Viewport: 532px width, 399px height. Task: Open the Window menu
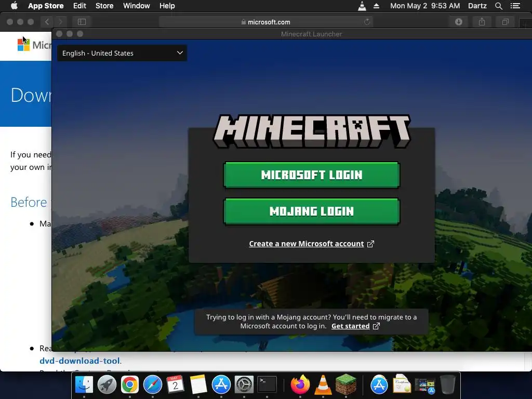click(137, 6)
